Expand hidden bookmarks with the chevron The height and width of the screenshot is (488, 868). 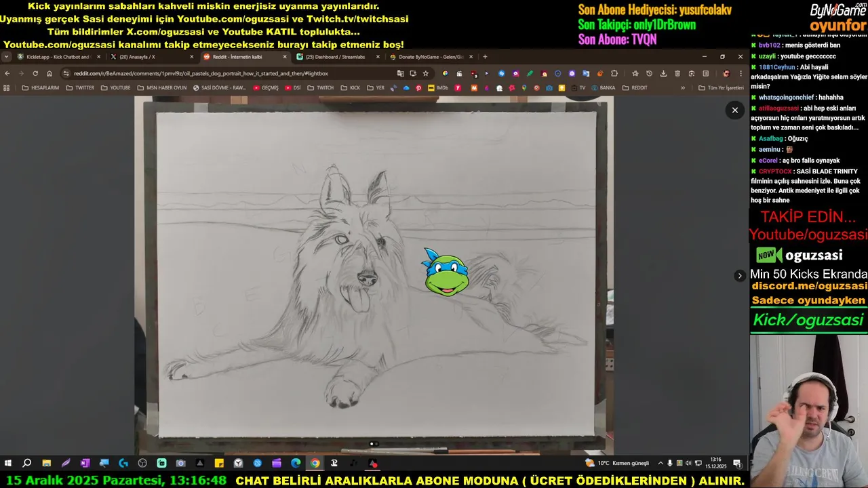(684, 87)
